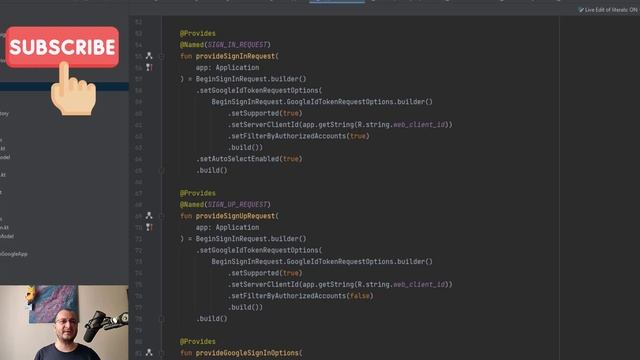Image resolution: width=640 pixels, height=360 pixels.
Task: Click setFilterByAuthorizedAccounts(true) in sign-in request
Action: coord(299,136)
